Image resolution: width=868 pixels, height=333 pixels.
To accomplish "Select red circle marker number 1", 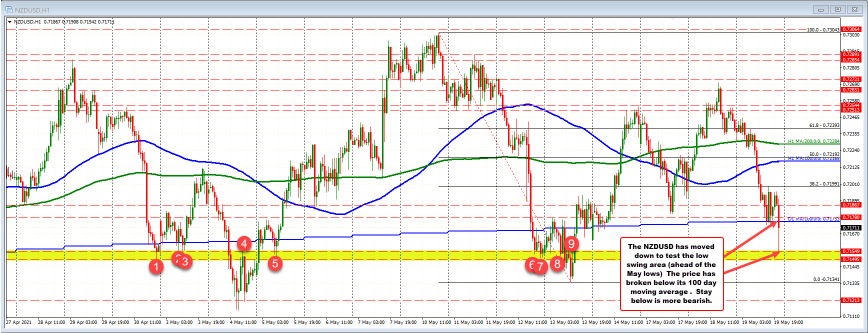I will click(x=156, y=266).
